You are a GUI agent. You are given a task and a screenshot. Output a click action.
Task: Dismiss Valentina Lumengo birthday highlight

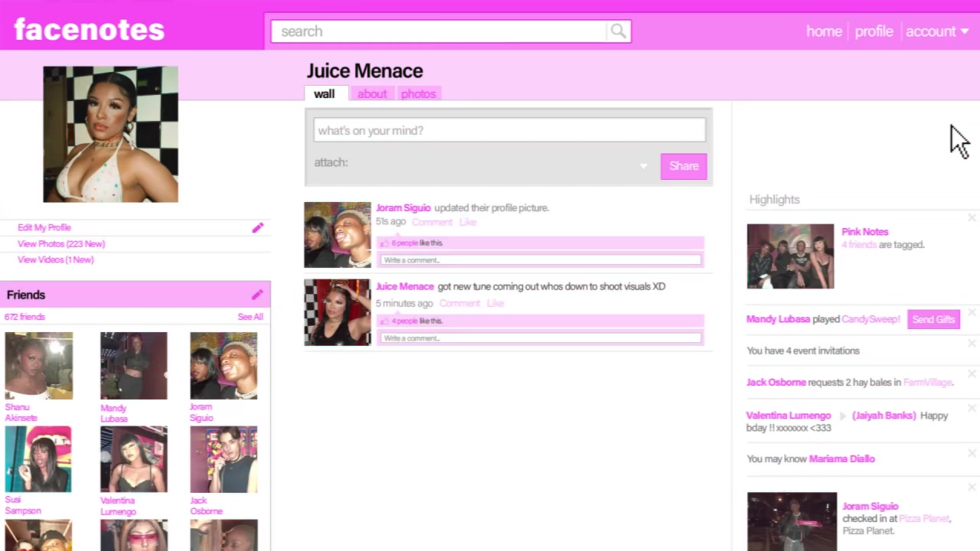(x=972, y=409)
